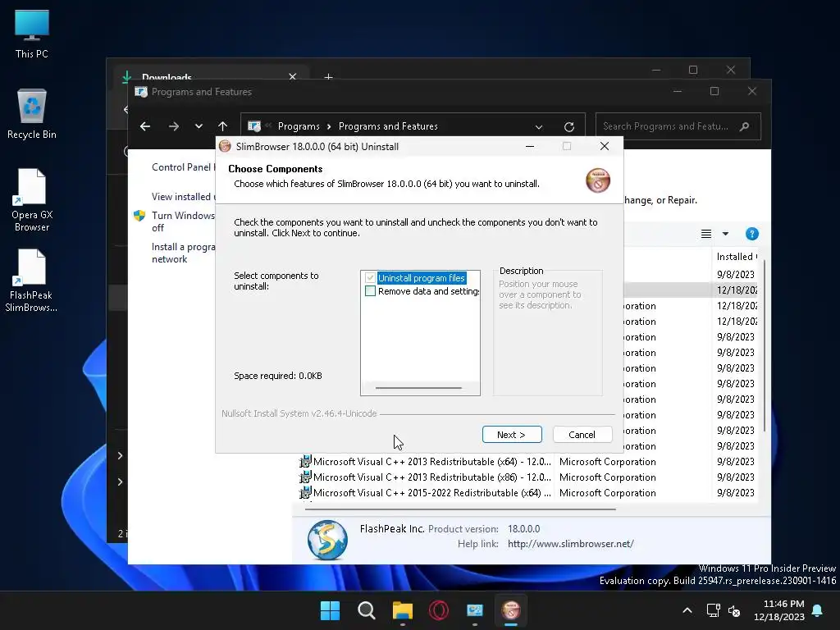
Task: Click the uninstaller title bar icon
Action: (225, 146)
